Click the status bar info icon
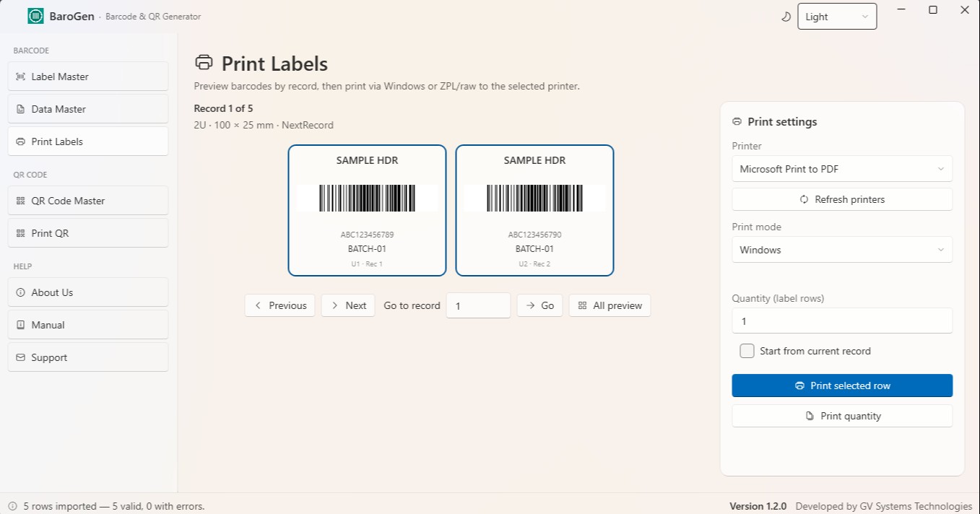980x514 pixels. click(13, 506)
